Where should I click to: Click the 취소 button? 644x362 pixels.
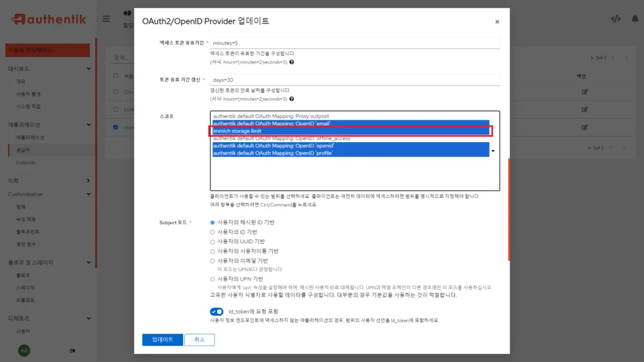coord(199,339)
